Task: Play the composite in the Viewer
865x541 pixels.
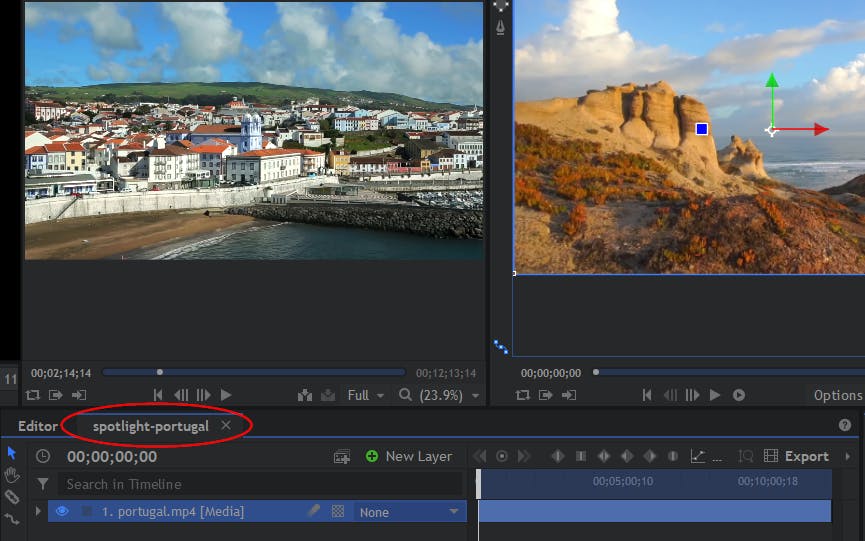Action: 715,395
